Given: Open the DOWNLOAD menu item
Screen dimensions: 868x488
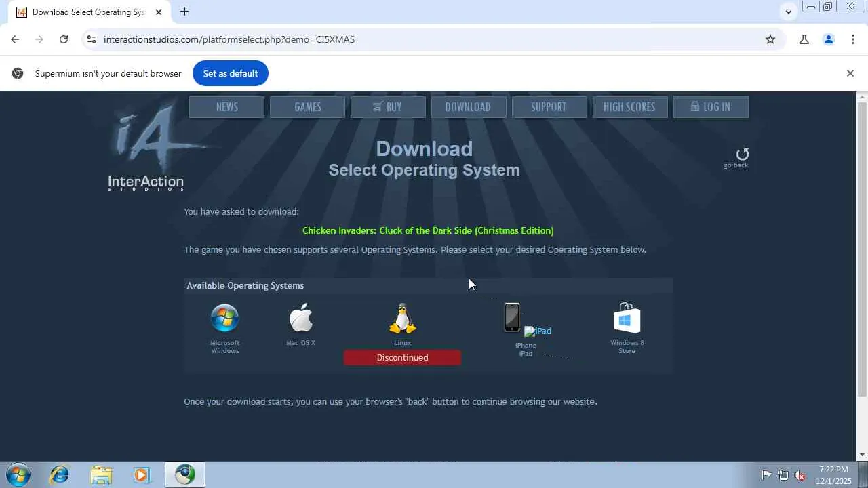Looking at the screenshot, I should [469, 107].
